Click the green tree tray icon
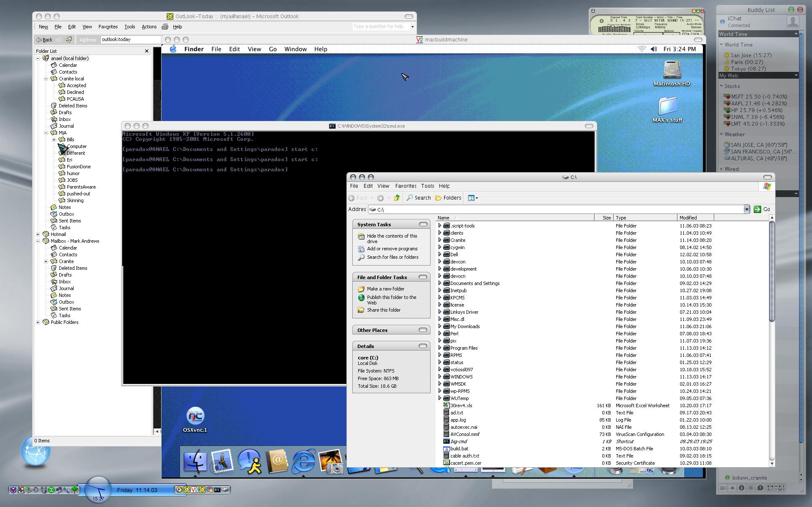Viewport: 812px width, 507px height. pyautogui.click(x=75, y=490)
